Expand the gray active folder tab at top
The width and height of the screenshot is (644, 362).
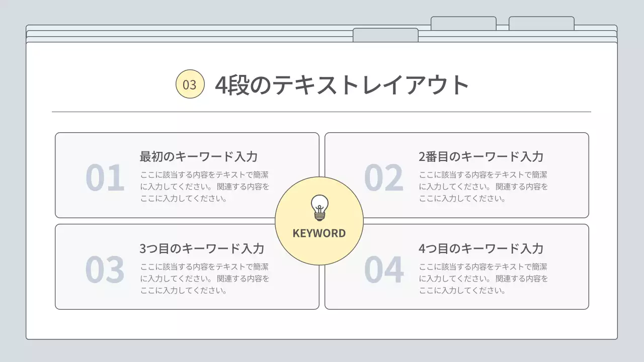tap(386, 34)
